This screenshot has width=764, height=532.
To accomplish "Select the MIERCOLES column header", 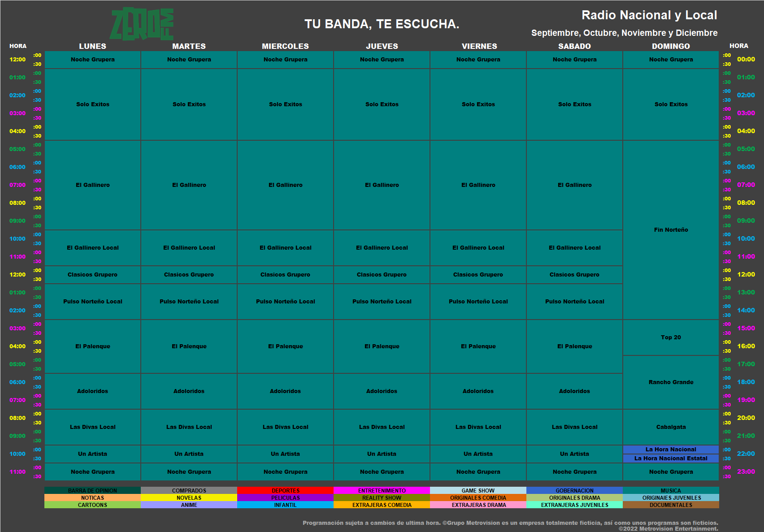I will point(286,46).
